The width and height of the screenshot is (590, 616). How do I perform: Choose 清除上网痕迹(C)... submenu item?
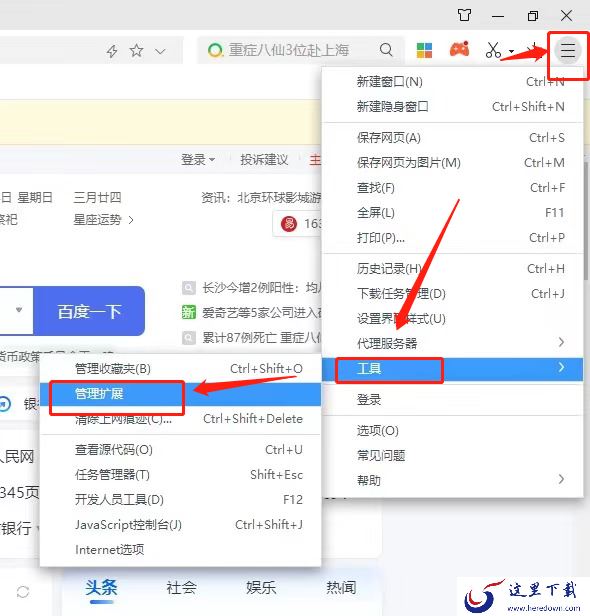pyautogui.click(x=181, y=419)
